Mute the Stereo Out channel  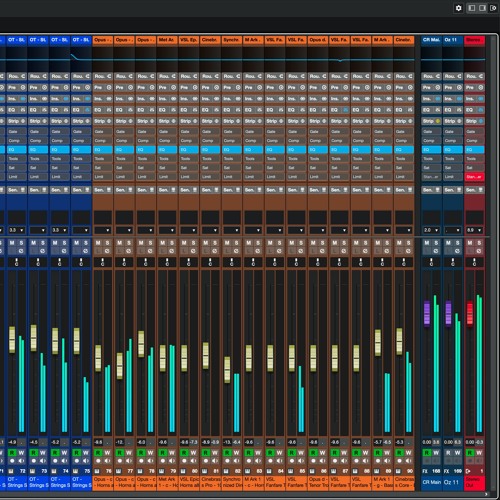point(470,243)
